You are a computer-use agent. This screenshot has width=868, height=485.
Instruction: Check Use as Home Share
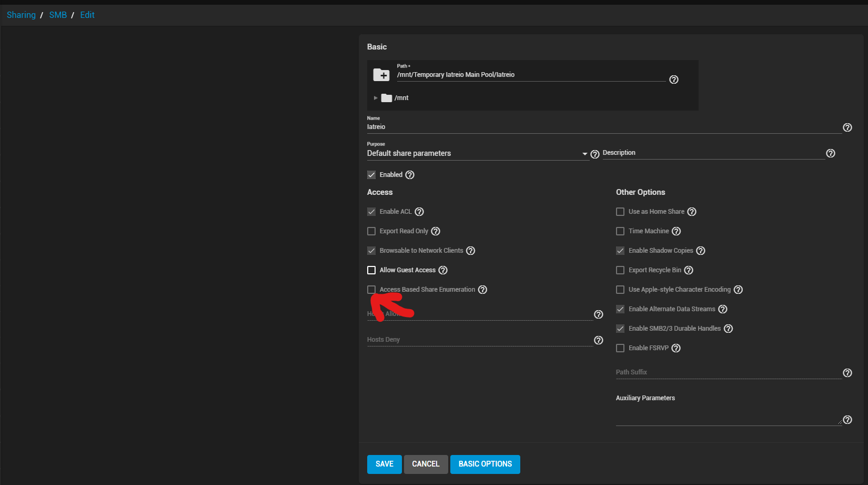point(620,212)
